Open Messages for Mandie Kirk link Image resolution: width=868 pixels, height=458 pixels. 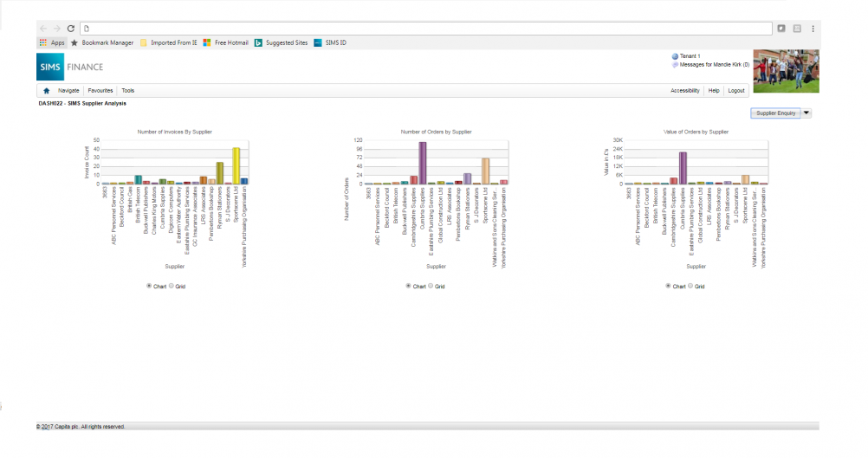(714, 65)
